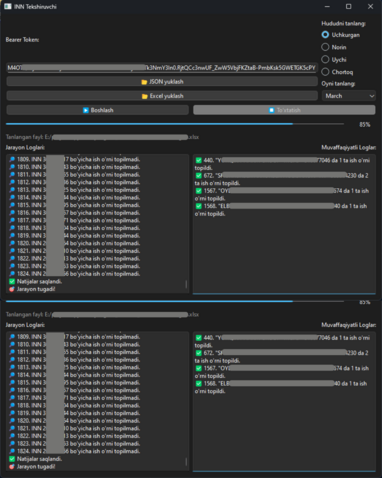Choose the Uychi region option
Viewport: 382px width, 478px height.
(x=325, y=59)
